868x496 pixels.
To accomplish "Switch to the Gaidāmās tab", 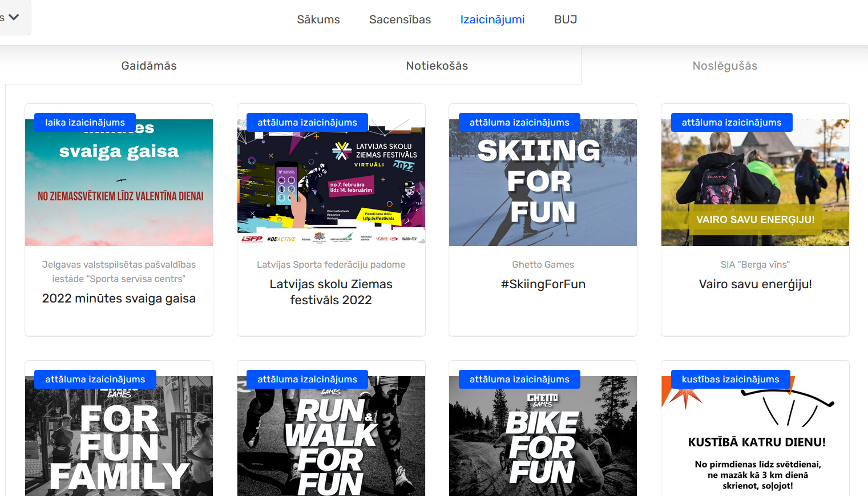I will pos(149,66).
